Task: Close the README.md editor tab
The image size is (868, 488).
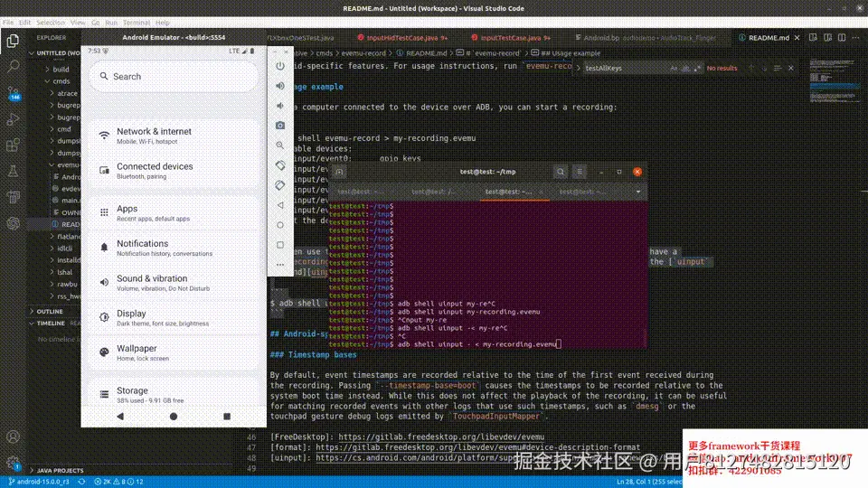Action: pyautogui.click(x=797, y=38)
